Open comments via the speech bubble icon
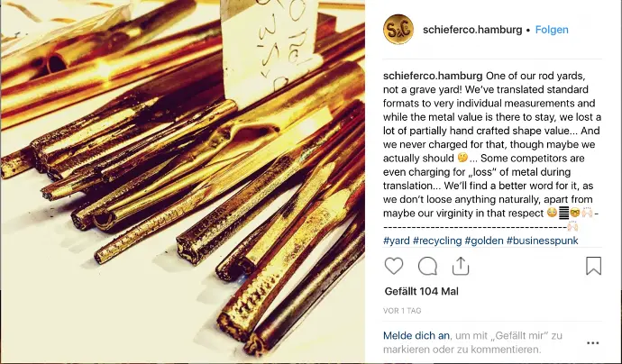Viewport: 622px width, 364px height. (427, 266)
